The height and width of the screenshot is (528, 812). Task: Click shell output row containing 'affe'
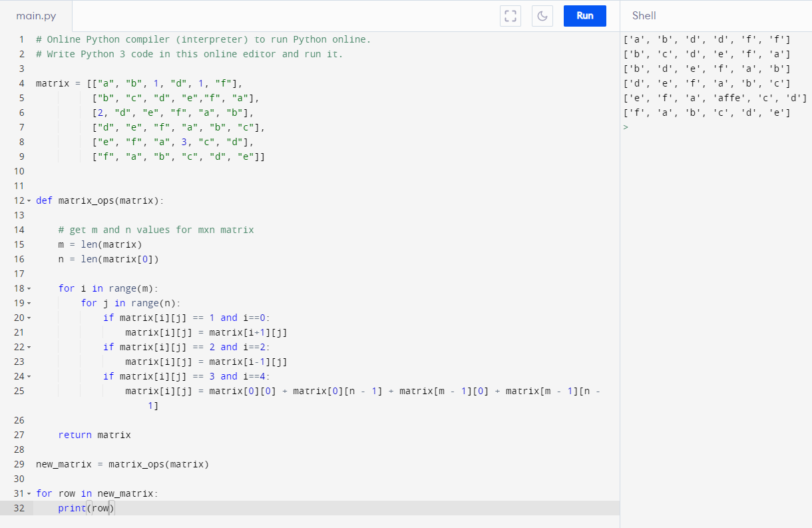coord(715,98)
